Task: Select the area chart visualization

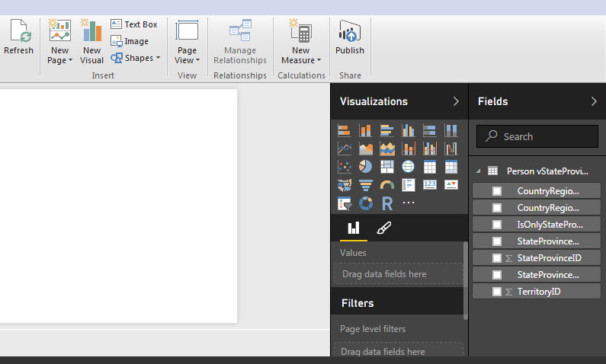Action: pyautogui.click(x=366, y=148)
